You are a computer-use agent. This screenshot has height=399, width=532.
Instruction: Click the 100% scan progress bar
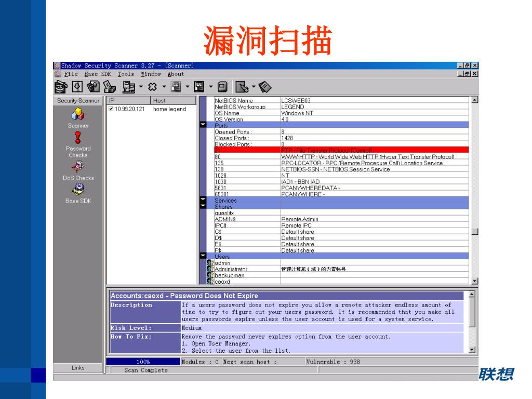(143, 362)
